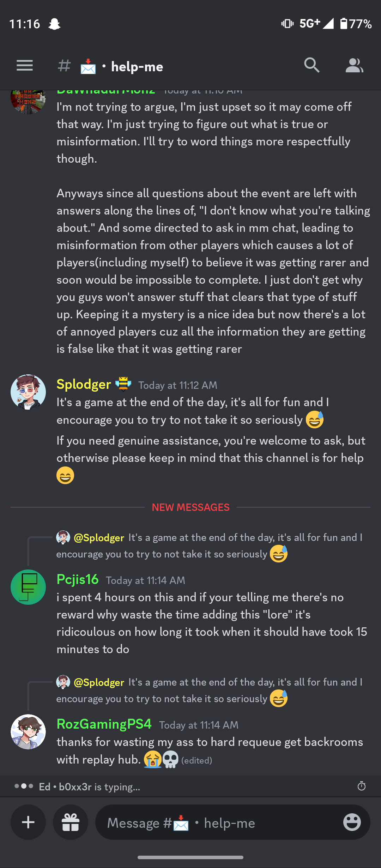
Task: Tap the bee badge beside Splodger
Action: (x=123, y=384)
